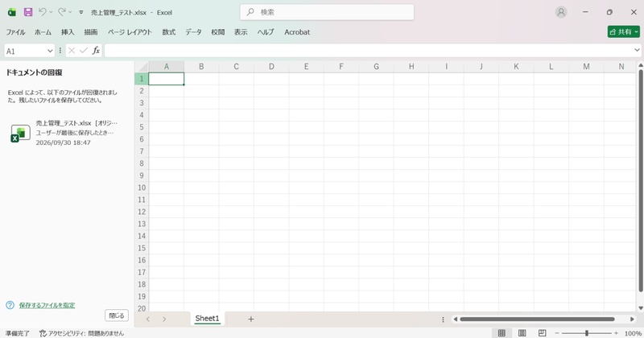Click the three-dot tab bar splitter handle
644x338 pixels.
[x=443, y=319]
